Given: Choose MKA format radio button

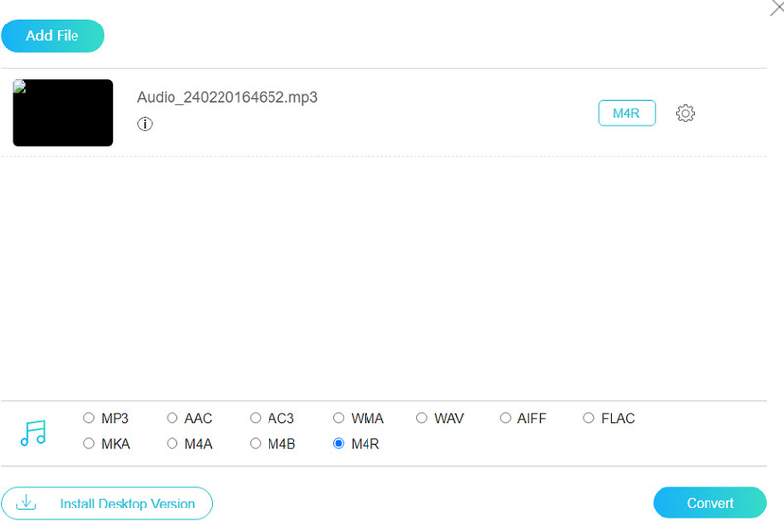Looking at the screenshot, I should pos(89,444).
